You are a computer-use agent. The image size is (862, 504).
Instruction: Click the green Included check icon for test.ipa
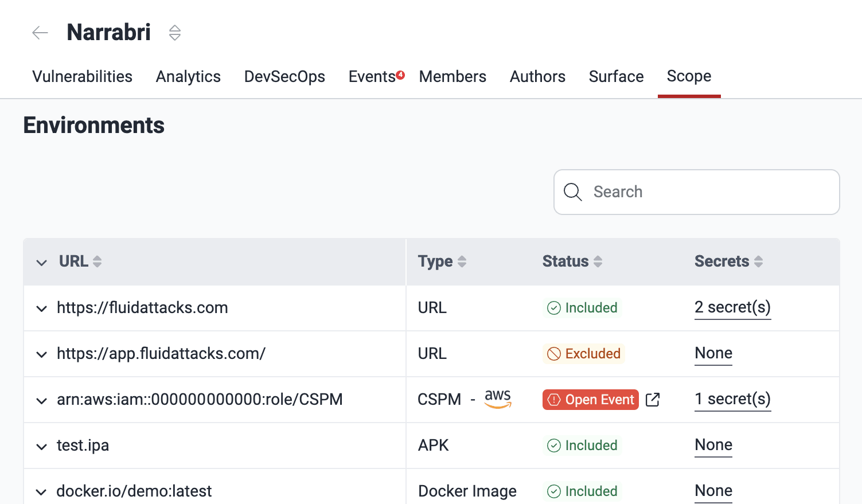click(554, 446)
